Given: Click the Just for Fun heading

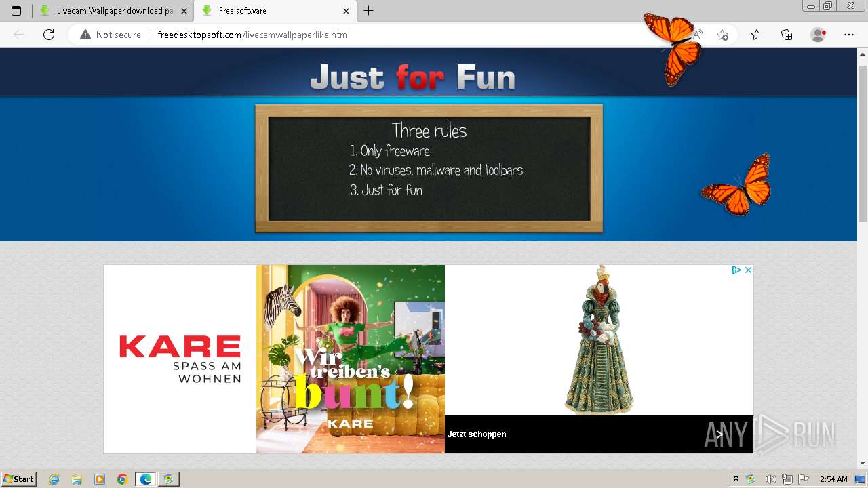Looking at the screenshot, I should tap(412, 77).
